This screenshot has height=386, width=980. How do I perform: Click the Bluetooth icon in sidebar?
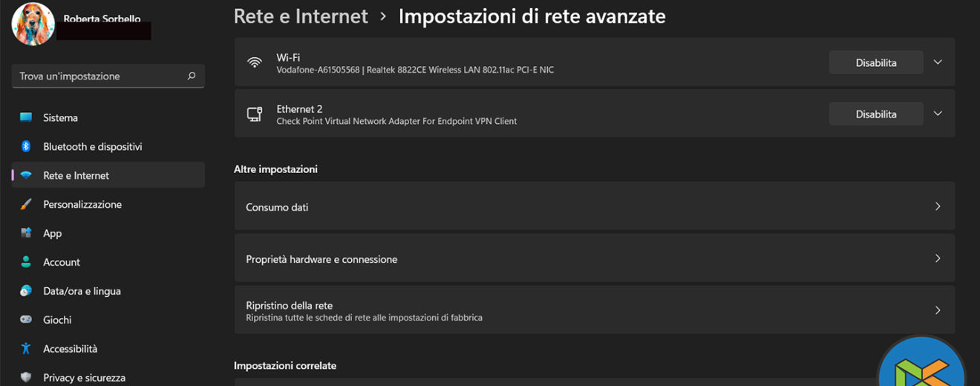coord(26,146)
